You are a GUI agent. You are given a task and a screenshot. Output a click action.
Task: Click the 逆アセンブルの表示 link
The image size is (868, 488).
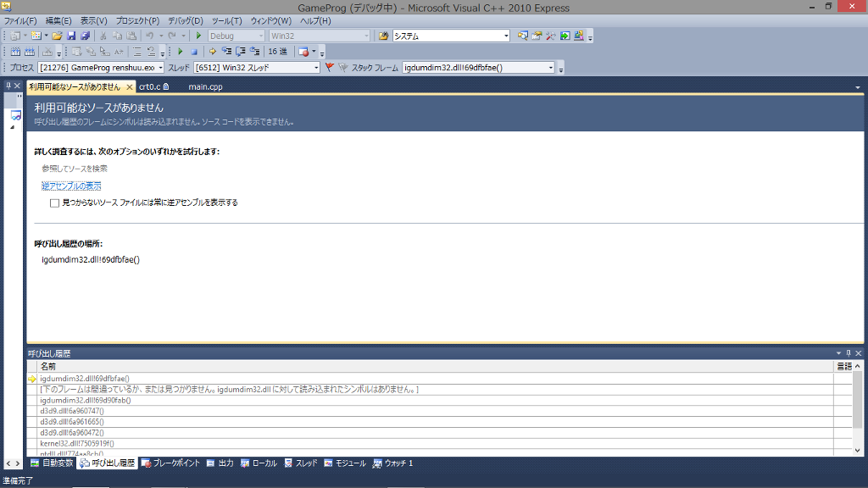(71, 186)
